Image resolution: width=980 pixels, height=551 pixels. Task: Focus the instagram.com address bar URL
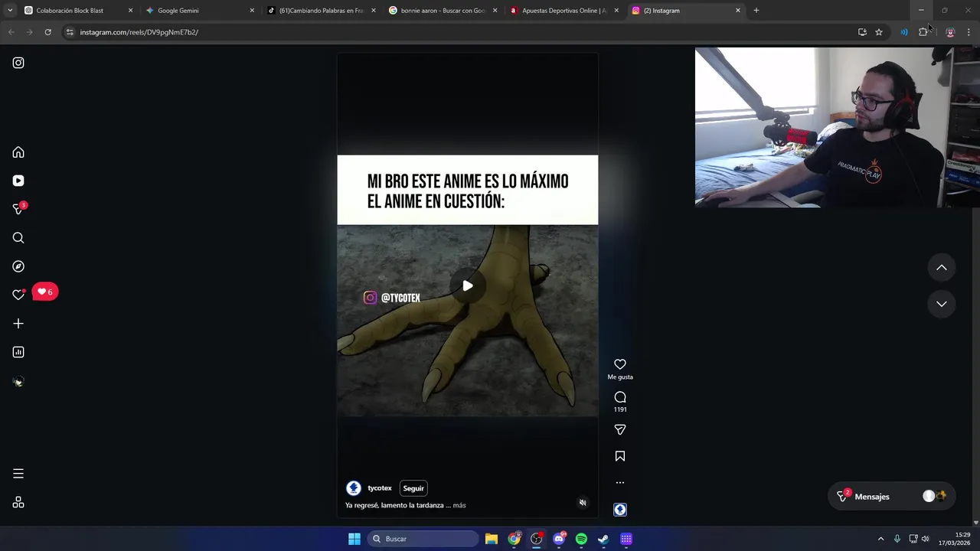pos(139,32)
